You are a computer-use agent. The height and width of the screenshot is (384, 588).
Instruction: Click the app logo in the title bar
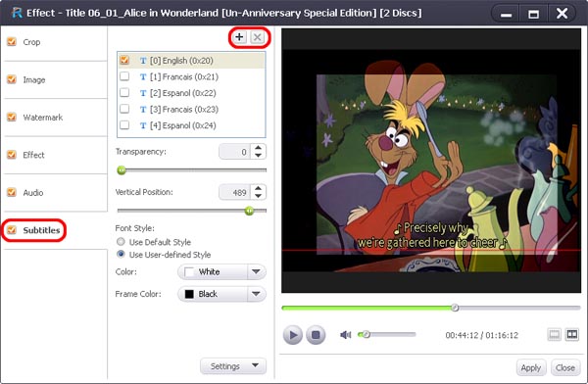(17, 13)
